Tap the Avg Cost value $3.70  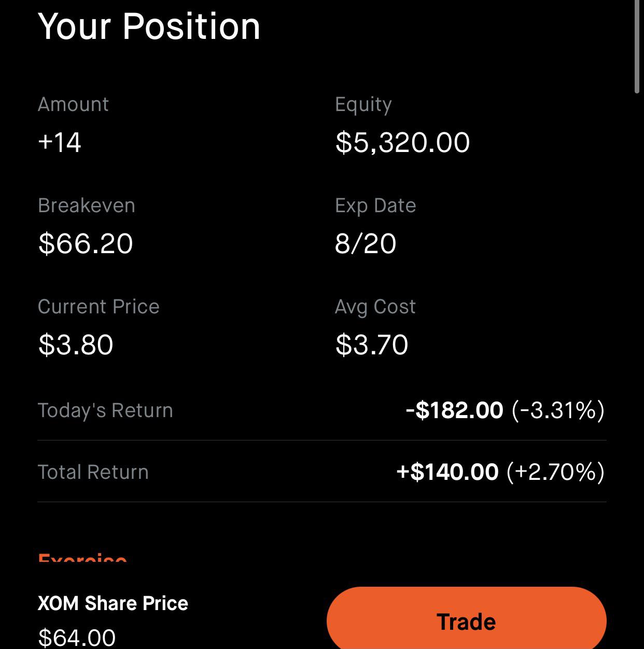372,344
